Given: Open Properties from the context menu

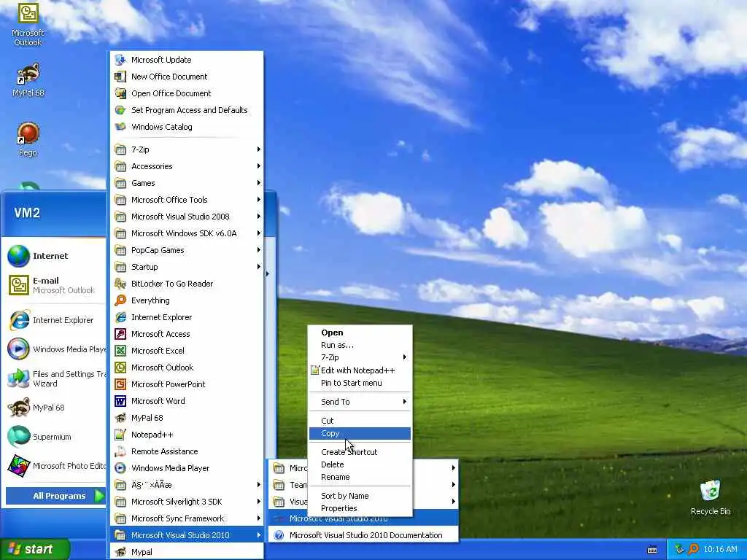Looking at the screenshot, I should coord(360,508).
